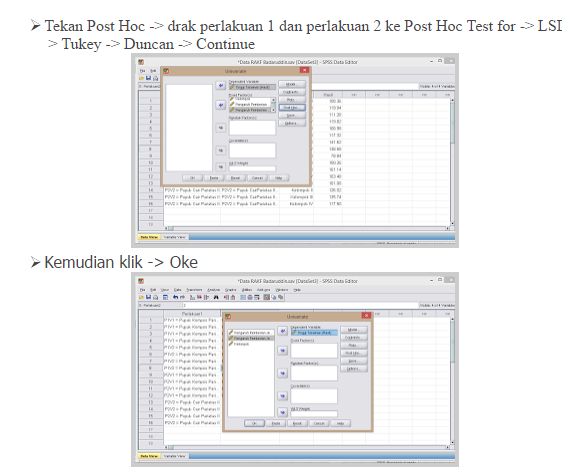Open the Transform menu in the lower SPSS window

click(194, 289)
